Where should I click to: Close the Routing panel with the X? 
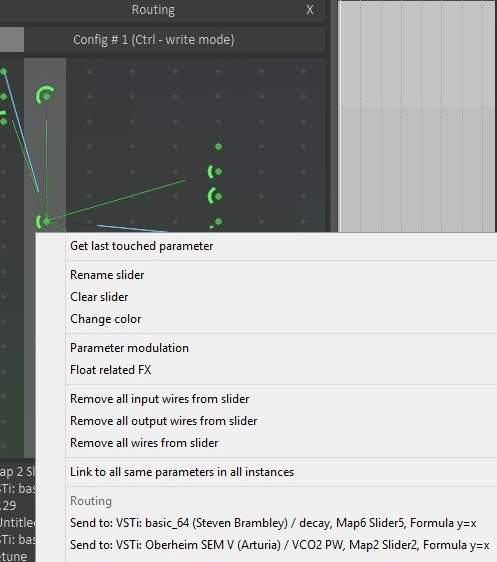[310, 10]
